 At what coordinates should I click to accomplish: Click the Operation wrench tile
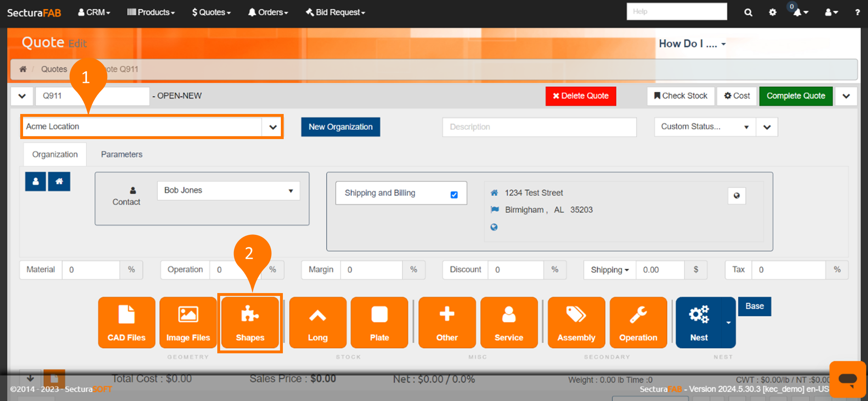click(x=638, y=323)
